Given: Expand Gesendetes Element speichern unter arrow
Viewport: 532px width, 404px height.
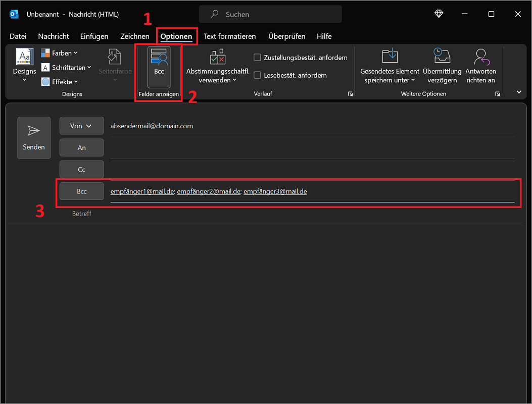Looking at the screenshot, I should (x=413, y=80).
